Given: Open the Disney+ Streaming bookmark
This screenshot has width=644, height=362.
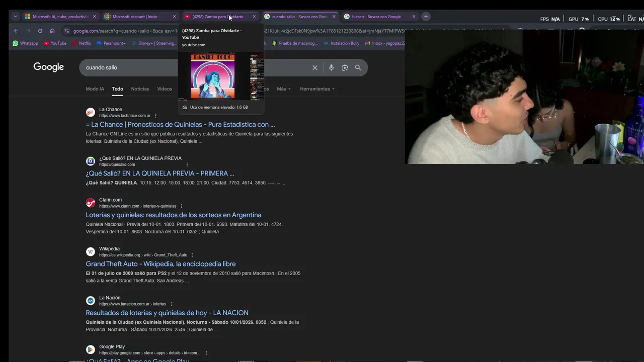Looking at the screenshot, I should pyautogui.click(x=153, y=43).
